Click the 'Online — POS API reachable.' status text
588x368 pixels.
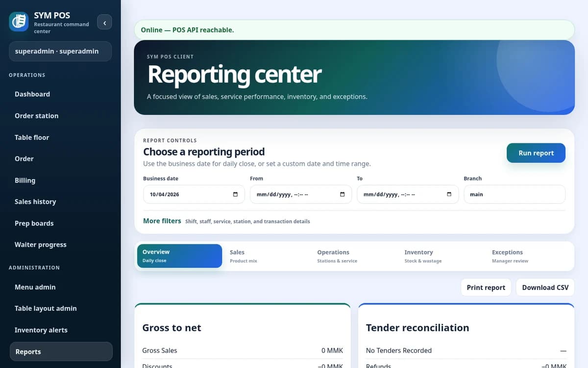pyautogui.click(x=187, y=30)
